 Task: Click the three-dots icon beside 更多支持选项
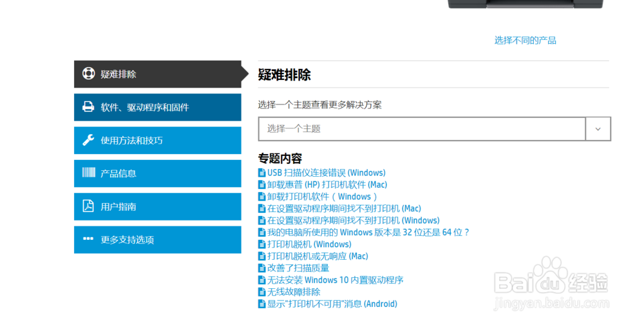(x=88, y=239)
